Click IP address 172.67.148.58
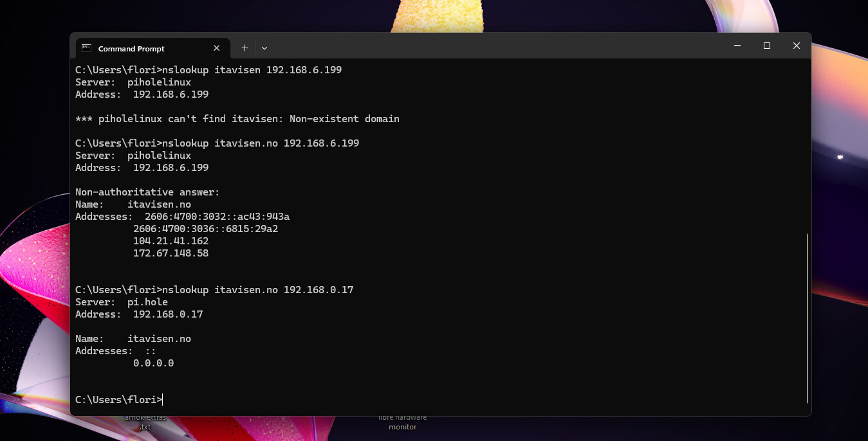 tap(171, 253)
